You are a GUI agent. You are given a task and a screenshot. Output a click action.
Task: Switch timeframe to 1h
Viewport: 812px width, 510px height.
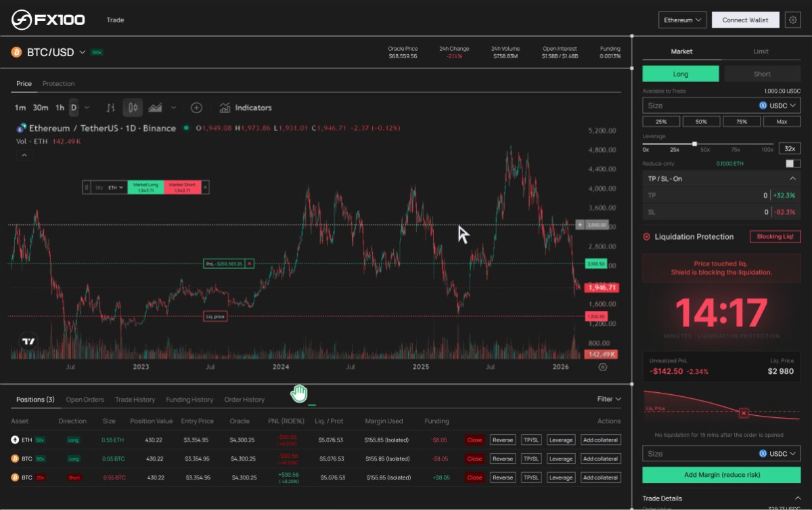(60, 108)
